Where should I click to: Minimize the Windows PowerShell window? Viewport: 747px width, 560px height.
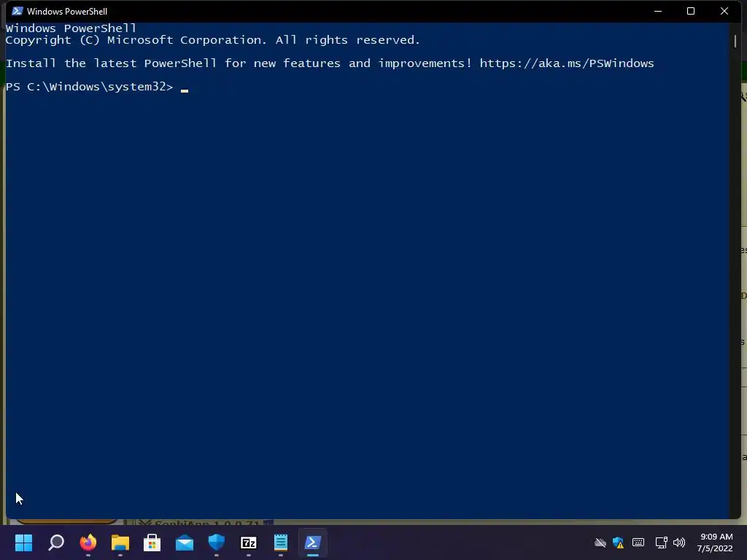click(658, 11)
